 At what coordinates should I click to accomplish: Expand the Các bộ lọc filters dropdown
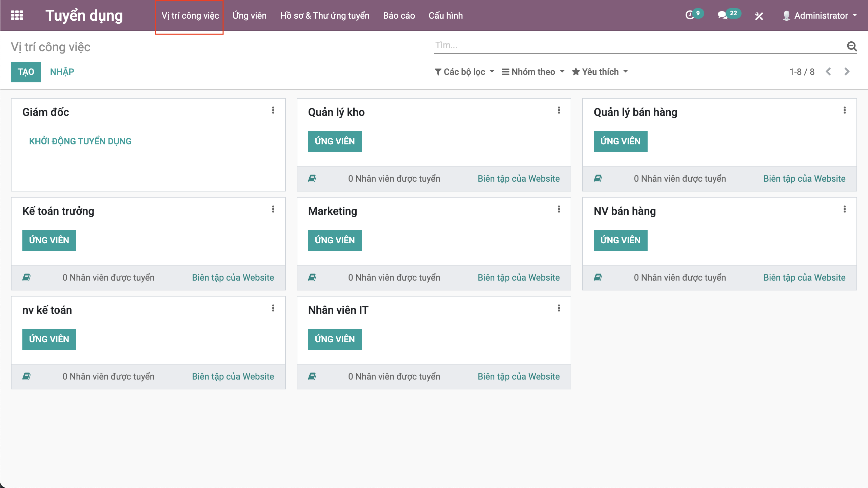click(x=465, y=72)
